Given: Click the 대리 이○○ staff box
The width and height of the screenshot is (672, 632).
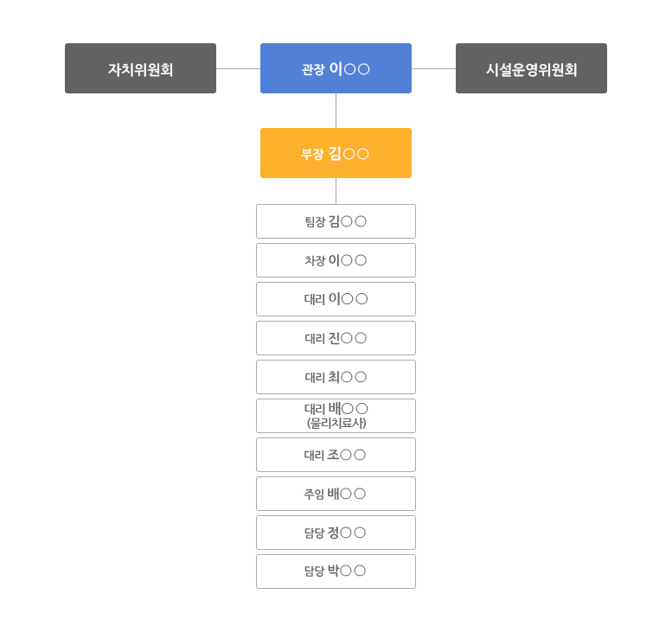Looking at the screenshot, I should point(336,299).
